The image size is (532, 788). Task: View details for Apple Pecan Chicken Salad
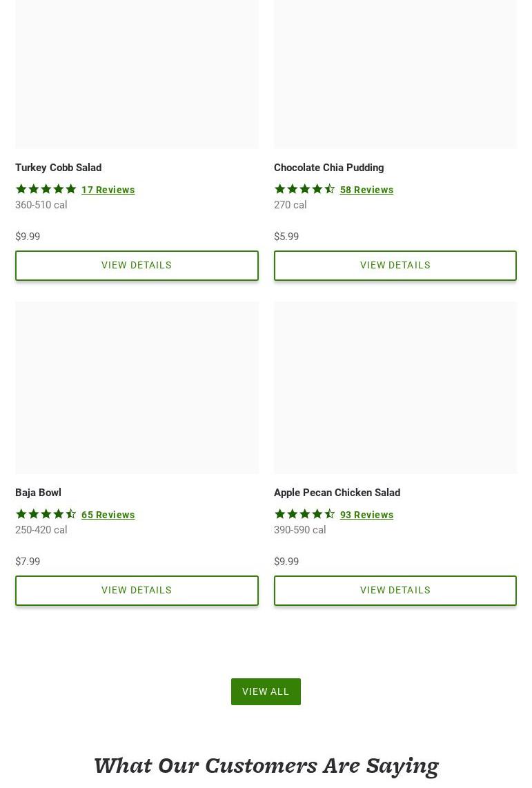coord(395,591)
